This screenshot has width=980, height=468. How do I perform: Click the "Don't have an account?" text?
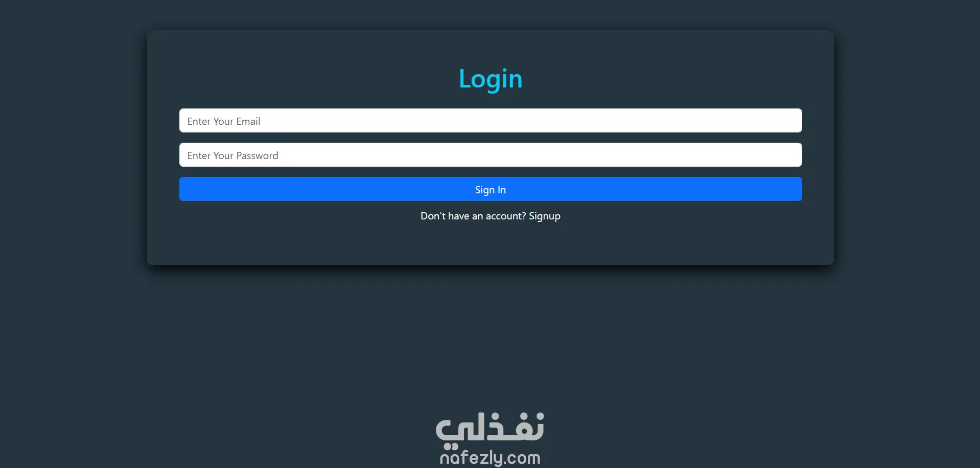[x=473, y=216]
